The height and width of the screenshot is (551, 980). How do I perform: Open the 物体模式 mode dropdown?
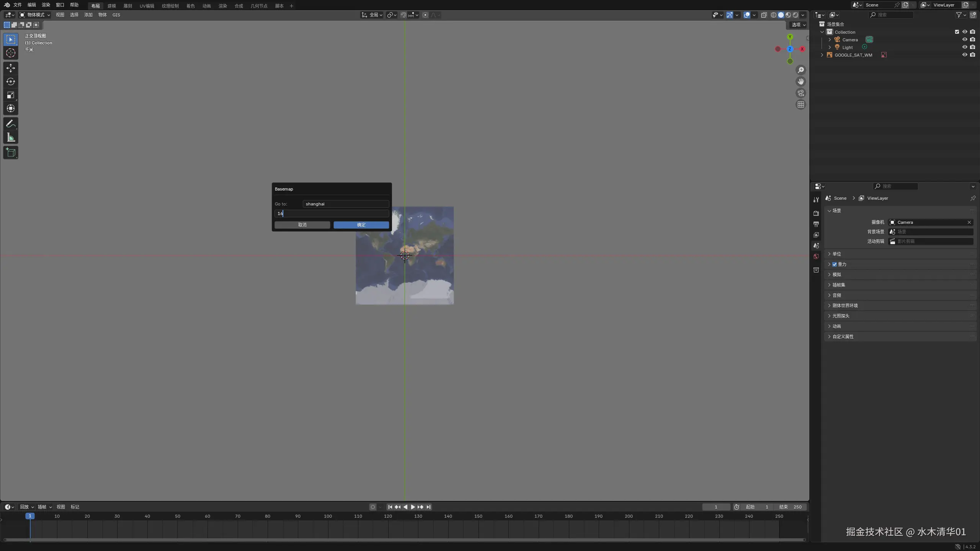(x=35, y=15)
